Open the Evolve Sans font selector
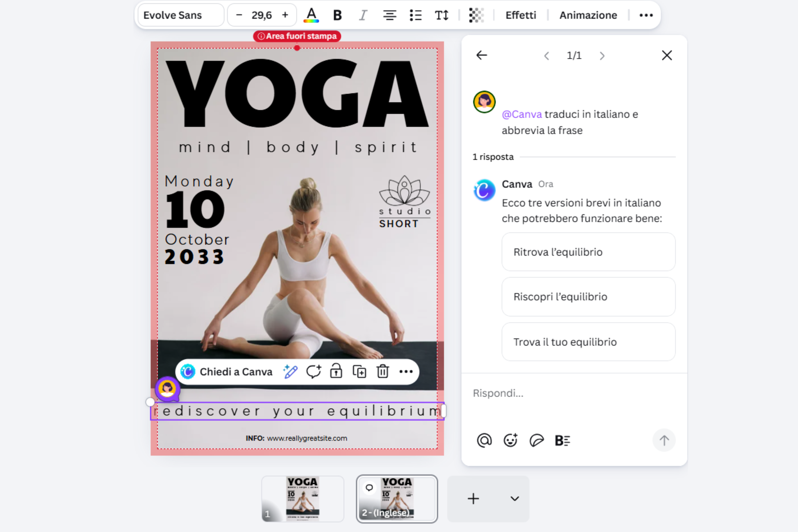 tap(180, 15)
